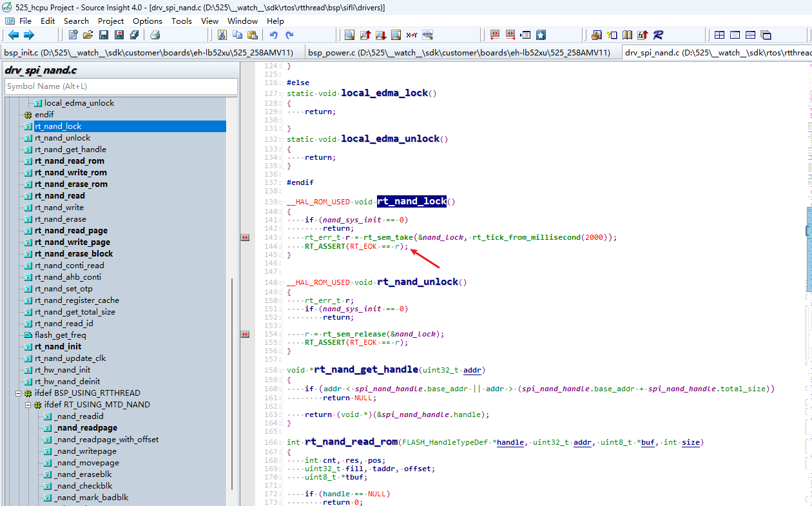Click the Paste clipboard icon

coord(253,35)
